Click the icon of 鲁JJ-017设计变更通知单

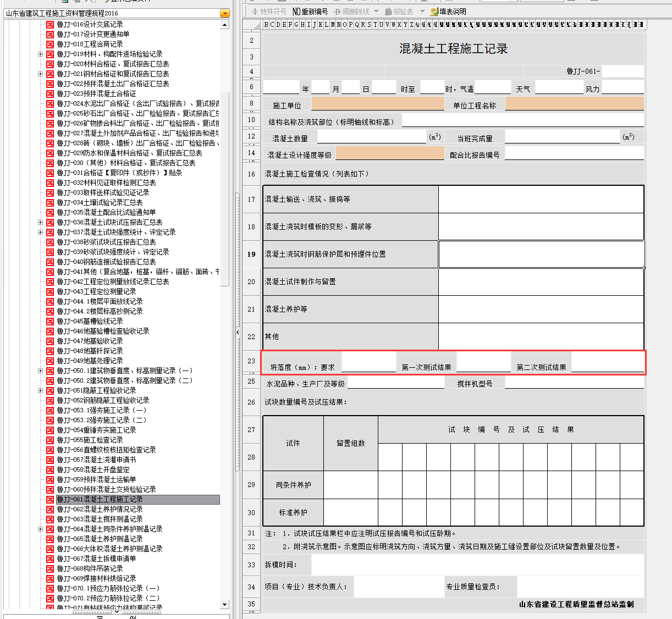point(50,34)
